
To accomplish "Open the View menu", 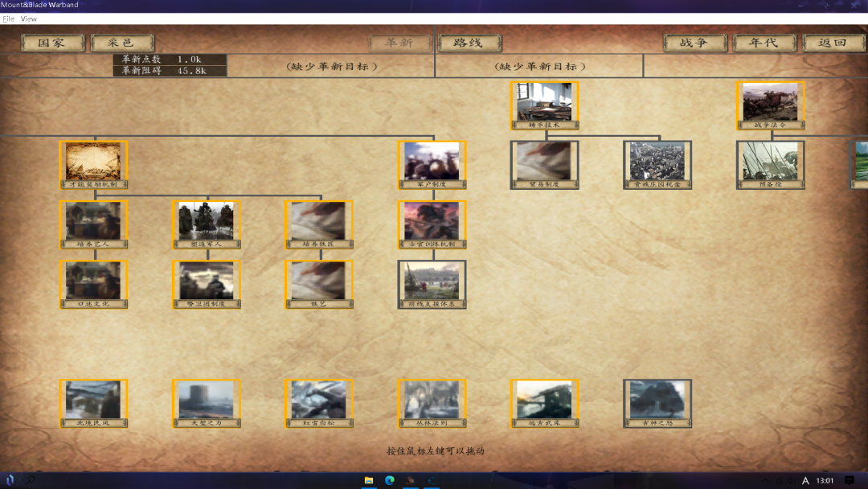I will [x=28, y=18].
